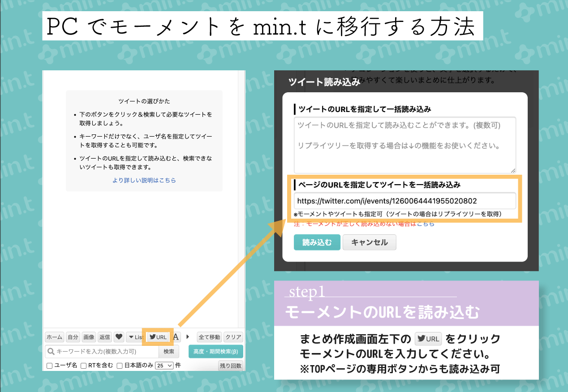568x392 pixels.
Task: Click the ツイートのURLを指定して一括読み込み label
Action: tap(365, 109)
